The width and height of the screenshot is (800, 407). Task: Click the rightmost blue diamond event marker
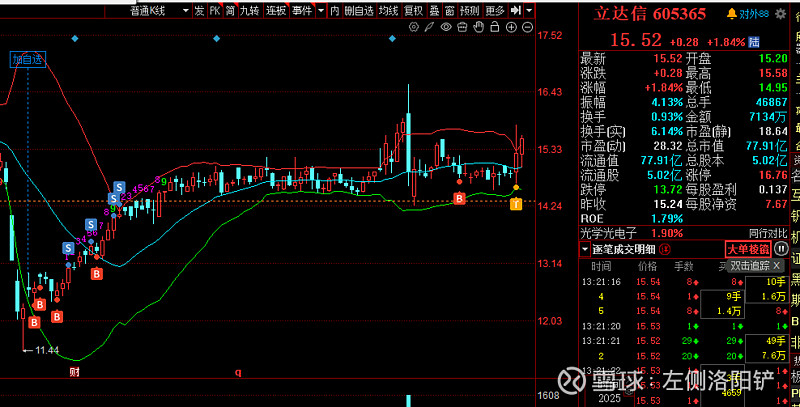(x=392, y=39)
